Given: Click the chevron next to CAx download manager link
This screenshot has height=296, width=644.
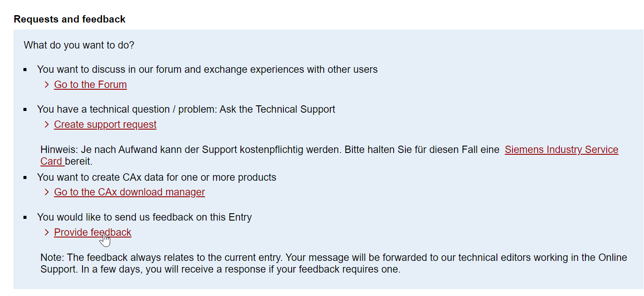Looking at the screenshot, I should click(47, 192).
